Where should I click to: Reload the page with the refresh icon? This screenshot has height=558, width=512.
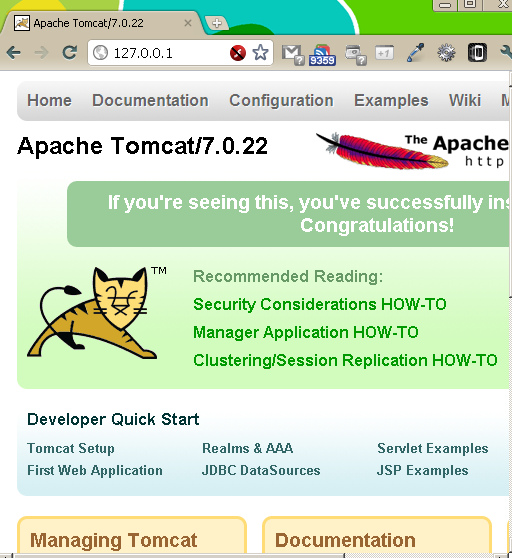(x=69, y=53)
